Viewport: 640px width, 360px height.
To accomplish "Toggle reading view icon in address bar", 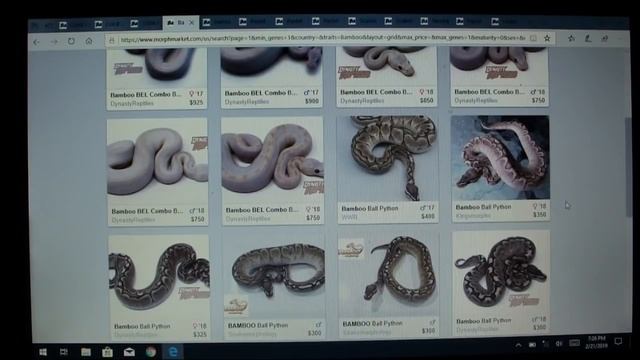I will 533,38.
